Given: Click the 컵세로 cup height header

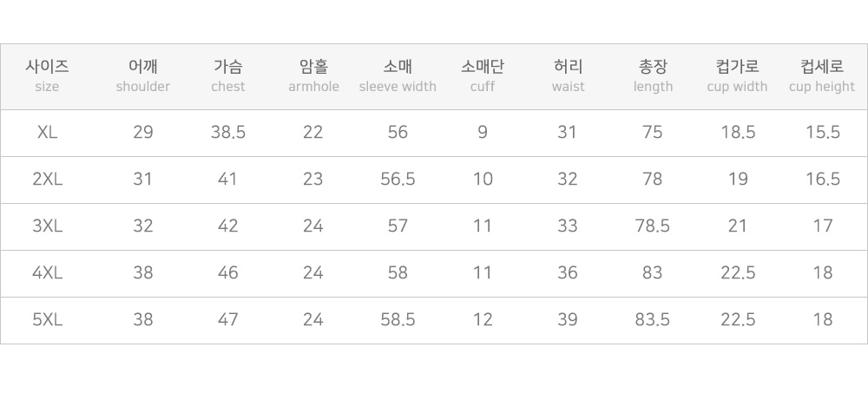Looking at the screenshot, I should [822, 76].
